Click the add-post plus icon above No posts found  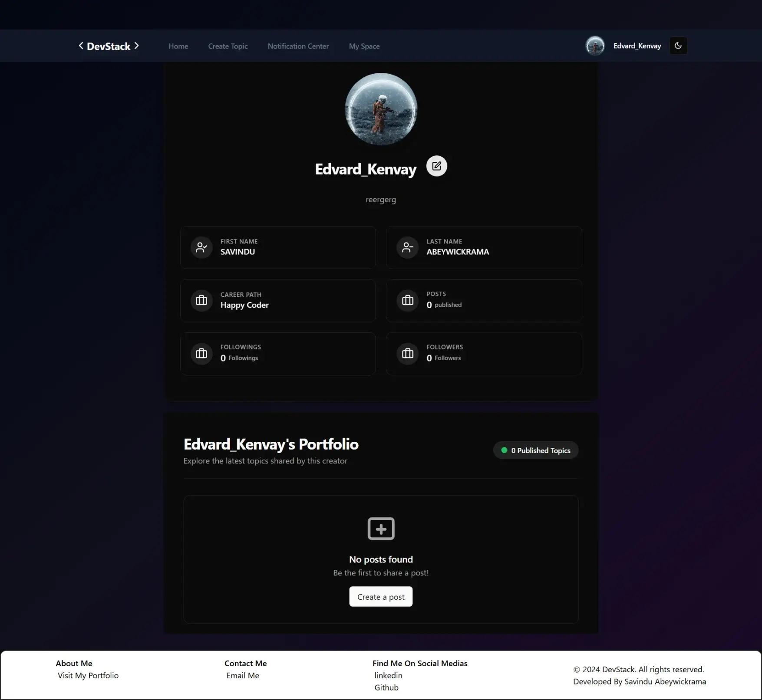(381, 529)
